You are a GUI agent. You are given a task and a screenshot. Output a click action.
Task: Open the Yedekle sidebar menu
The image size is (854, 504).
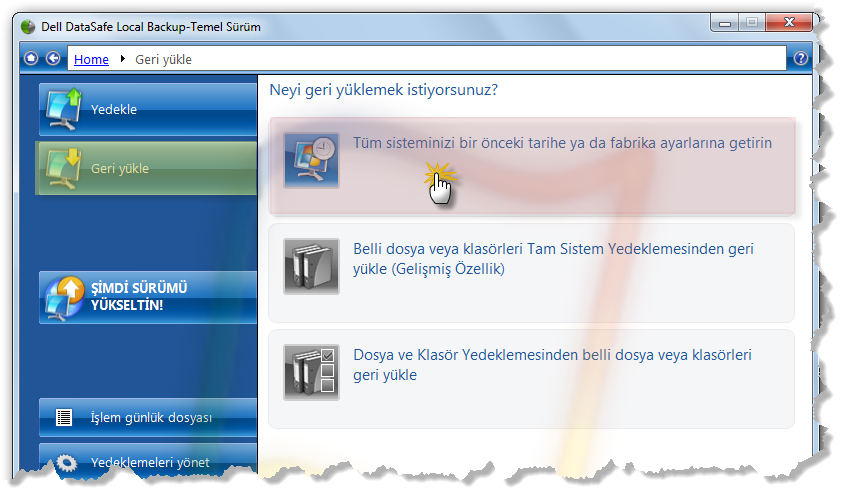click(148, 109)
